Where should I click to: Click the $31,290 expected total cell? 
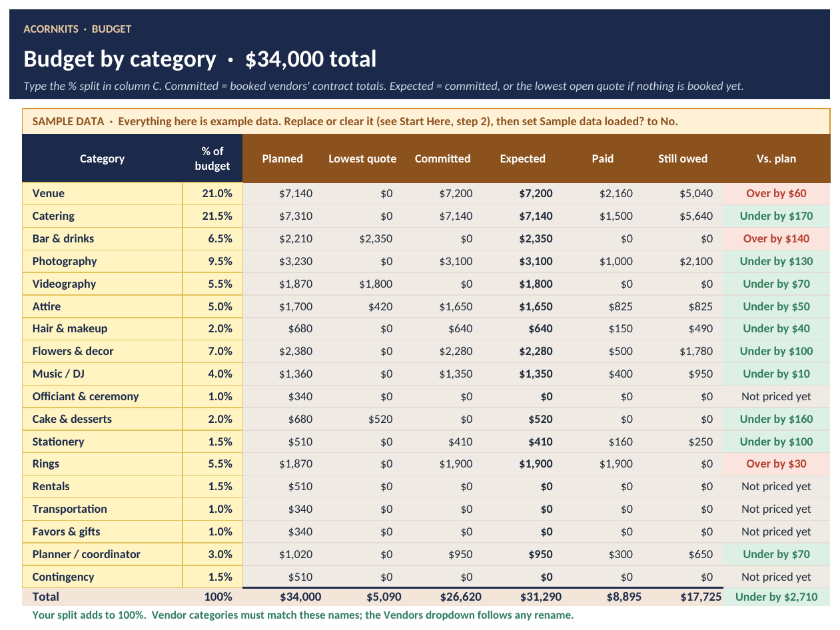pos(522,597)
